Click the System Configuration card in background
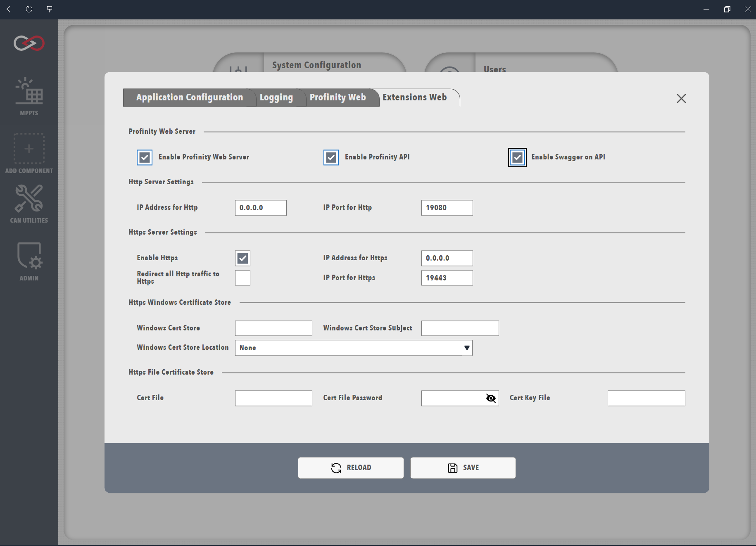The width and height of the screenshot is (756, 546). point(309,63)
